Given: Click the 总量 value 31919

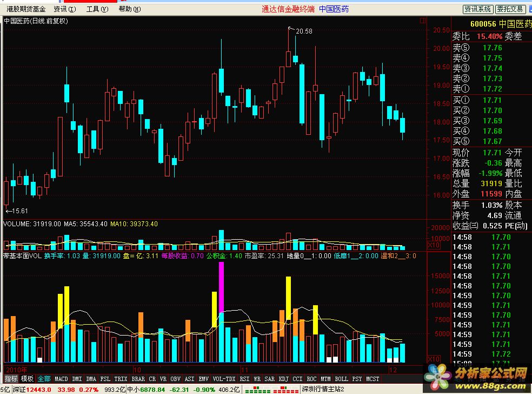Looking at the screenshot, I should [x=491, y=184].
